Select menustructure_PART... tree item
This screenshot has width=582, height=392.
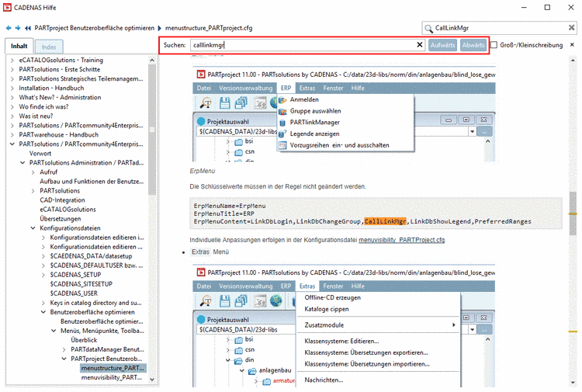(x=113, y=368)
